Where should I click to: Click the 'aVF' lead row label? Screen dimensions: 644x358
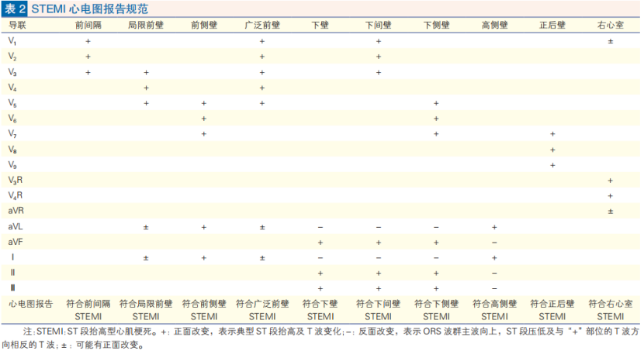(16, 242)
